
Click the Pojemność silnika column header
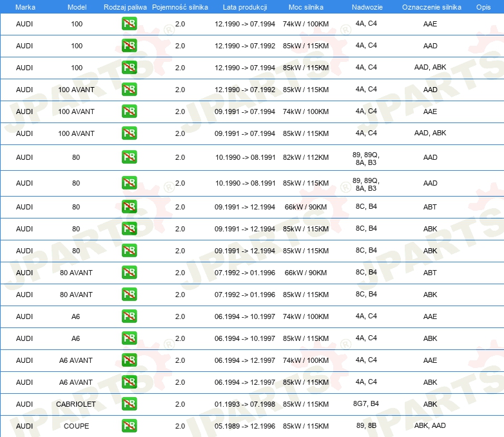[180, 7]
